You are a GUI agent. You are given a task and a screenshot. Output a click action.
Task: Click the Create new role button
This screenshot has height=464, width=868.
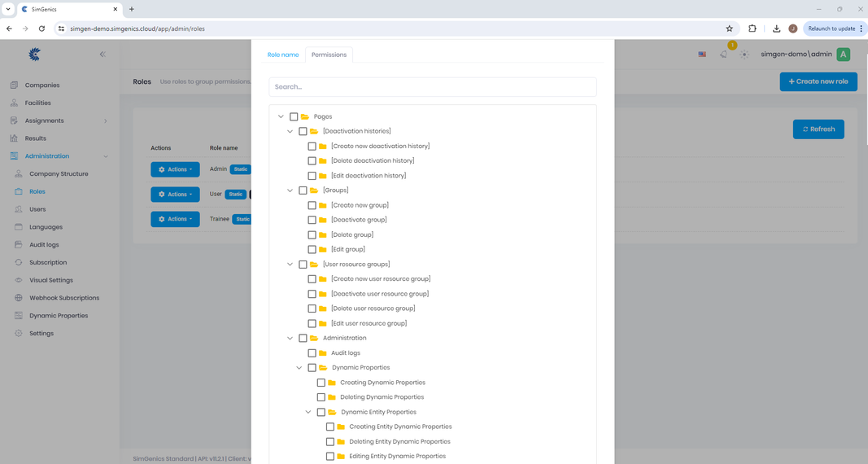818,81
